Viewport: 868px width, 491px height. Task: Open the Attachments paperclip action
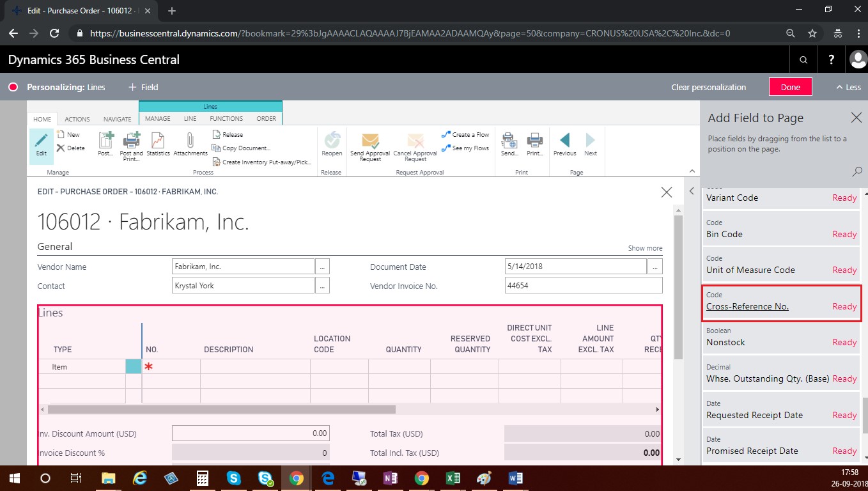point(190,144)
